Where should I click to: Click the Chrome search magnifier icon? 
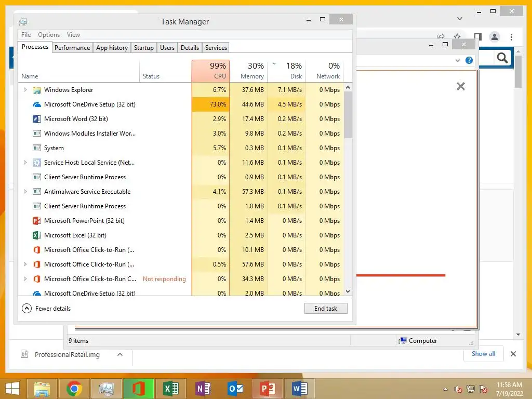coord(502,58)
